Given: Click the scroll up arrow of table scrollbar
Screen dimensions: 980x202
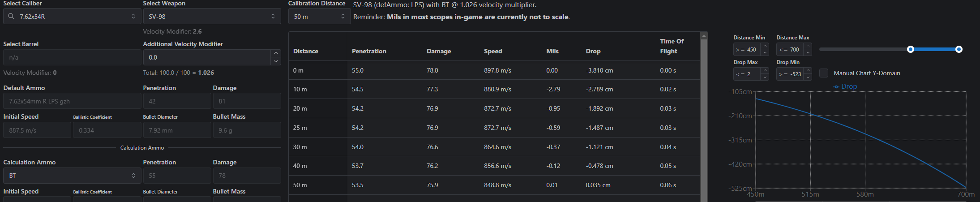Looking at the screenshot, I should [x=704, y=35].
